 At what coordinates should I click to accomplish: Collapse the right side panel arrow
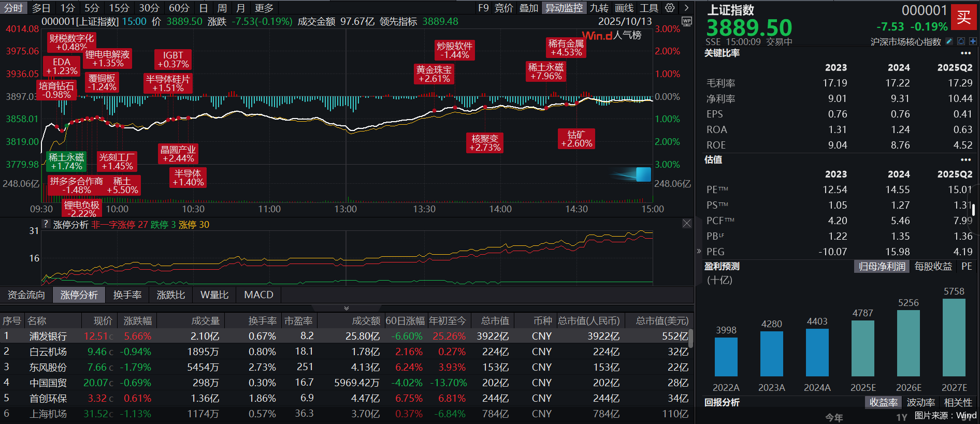coord(699,251)
